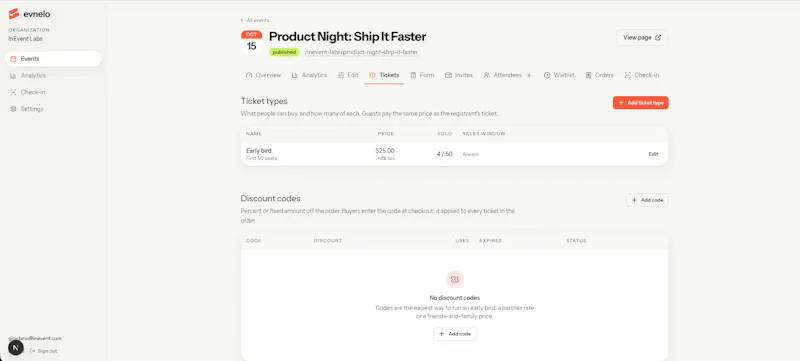Edit the Early bird ticket type
This screenshot has height=361, width=800.
click(x=654, y=154)
